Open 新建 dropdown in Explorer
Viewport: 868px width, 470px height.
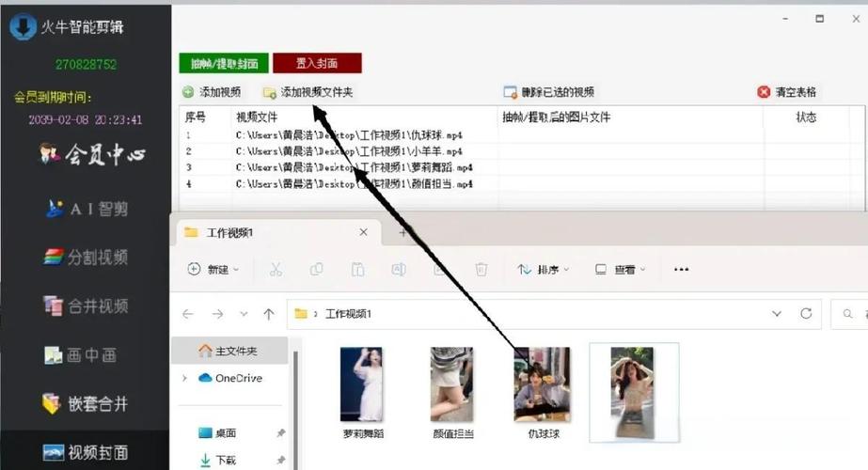[x=213, y=270]
